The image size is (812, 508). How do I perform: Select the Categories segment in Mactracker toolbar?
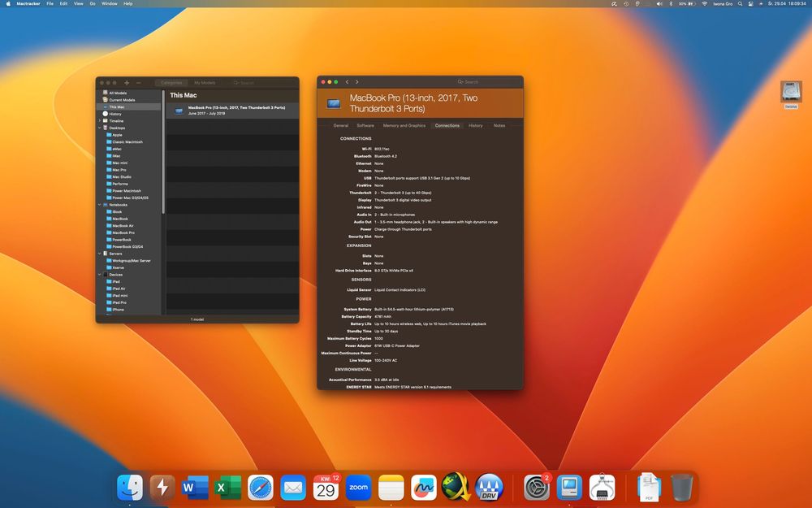[x=171, y=83]
